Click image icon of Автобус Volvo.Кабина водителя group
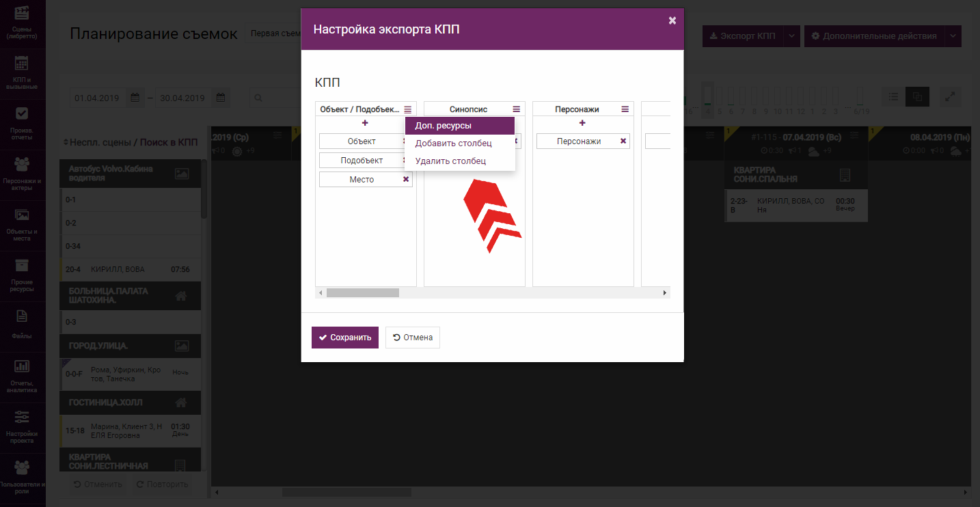 [181, 174]
